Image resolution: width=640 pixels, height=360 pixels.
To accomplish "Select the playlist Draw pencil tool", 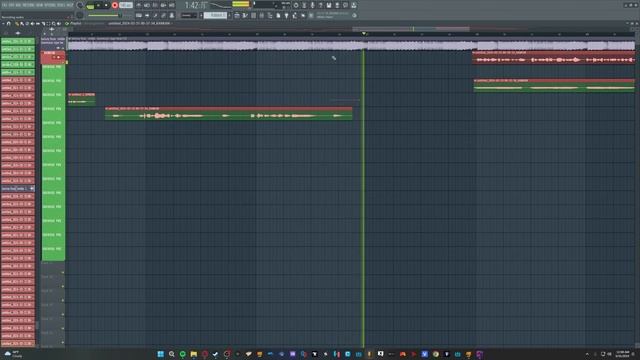I will [x=17, y=23].
